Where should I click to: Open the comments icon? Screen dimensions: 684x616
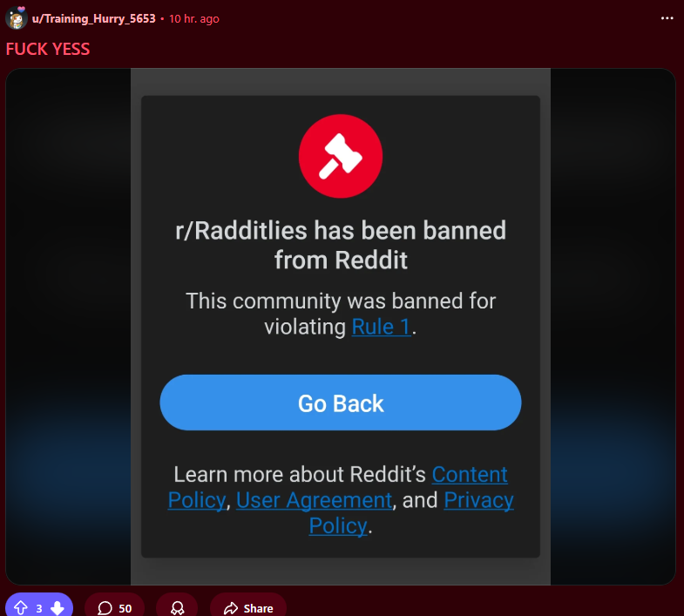point(105,607)
